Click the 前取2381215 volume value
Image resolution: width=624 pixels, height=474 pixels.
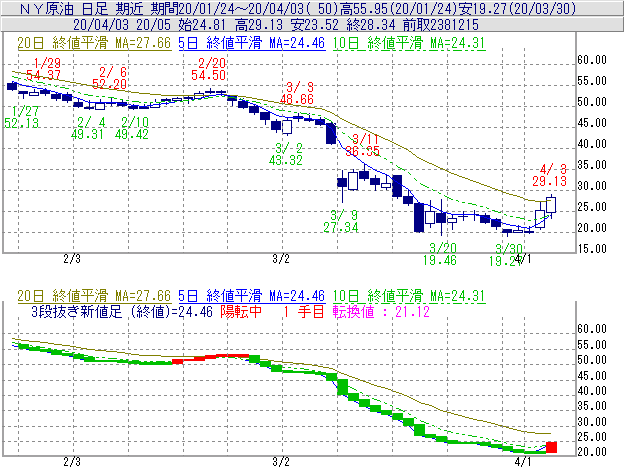[x=441, y=25]
